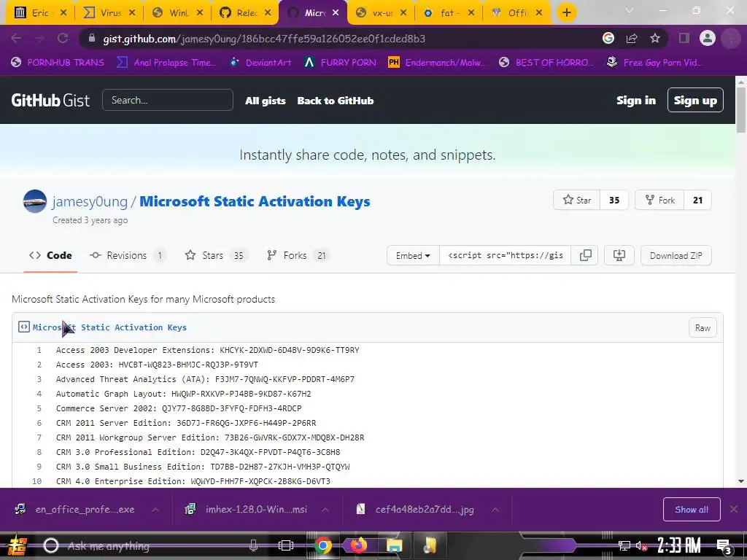This screenshot has width=747, height=560.
Task: Click the embed script text field
Action: coord(505,256)
